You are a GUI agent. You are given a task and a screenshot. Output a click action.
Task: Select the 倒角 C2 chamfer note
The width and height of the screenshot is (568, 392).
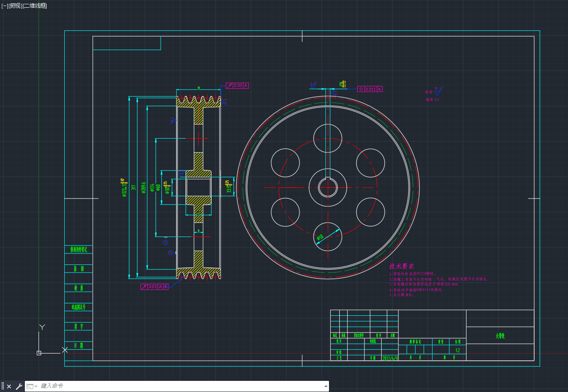point(432,100)
